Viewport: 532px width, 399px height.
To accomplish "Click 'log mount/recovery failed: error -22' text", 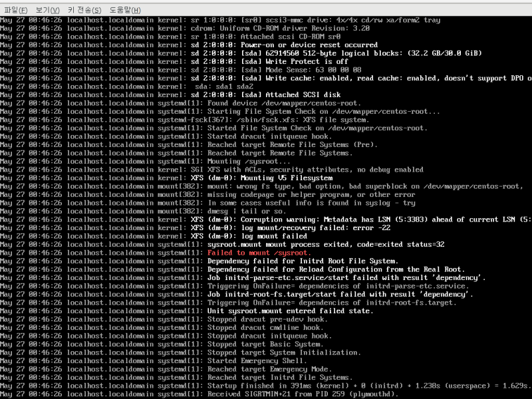I will tap(315, 228).
